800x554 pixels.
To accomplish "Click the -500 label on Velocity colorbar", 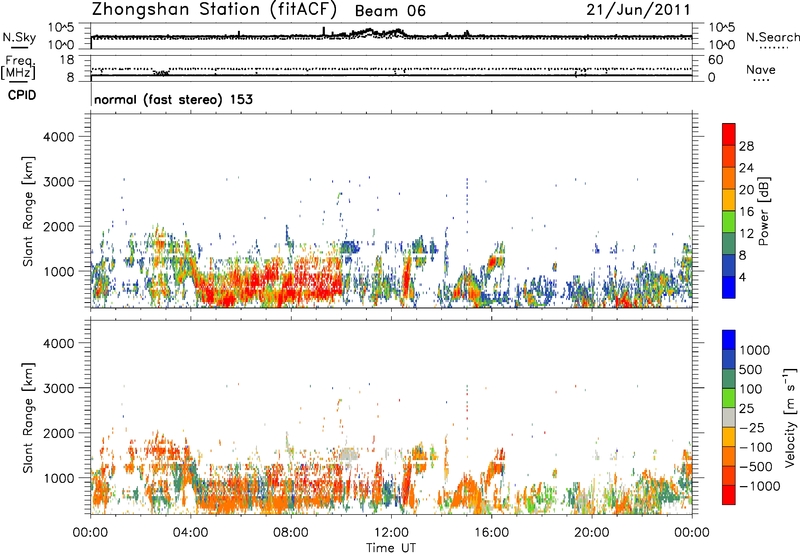I will click(756, 467).
